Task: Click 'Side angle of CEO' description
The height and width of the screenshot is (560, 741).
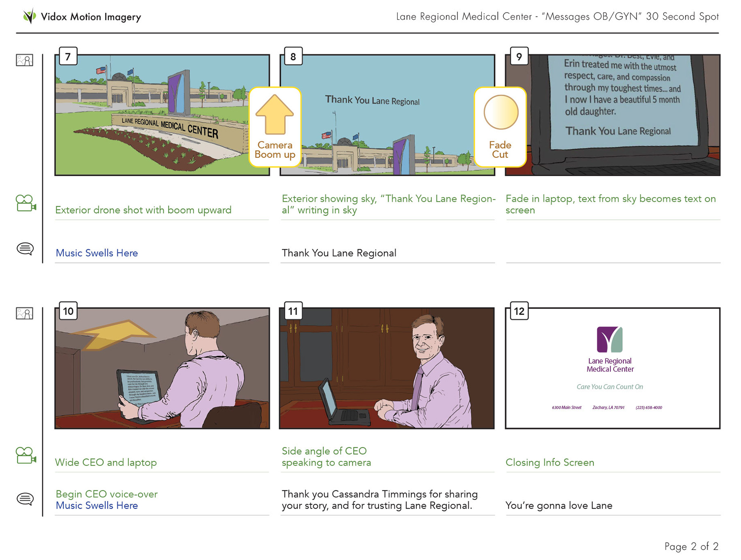Action: [326, 457]
